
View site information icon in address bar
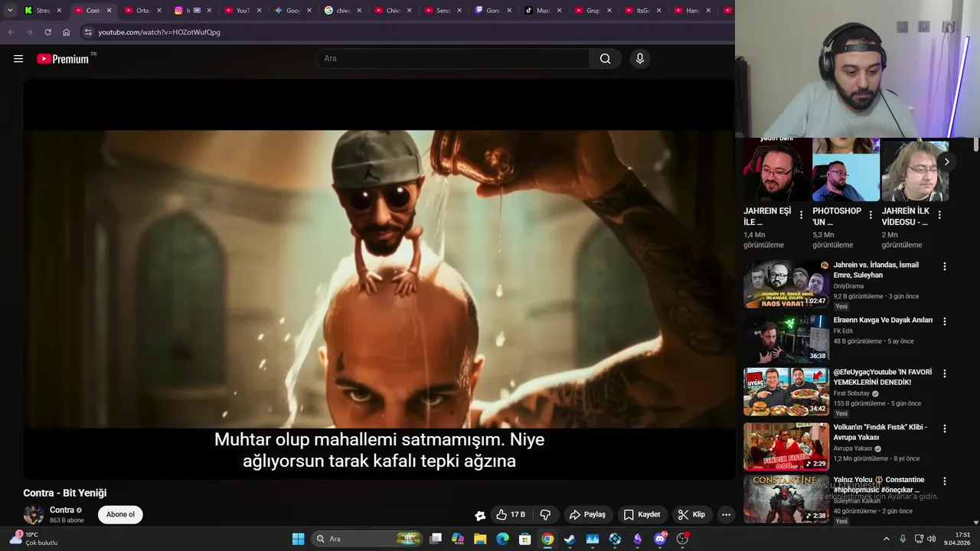click(88, 32)
